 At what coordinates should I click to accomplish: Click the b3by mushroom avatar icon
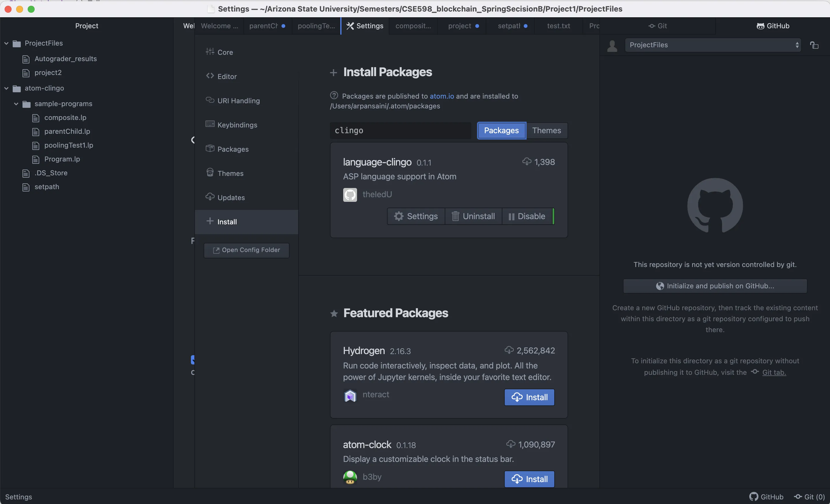click(350, 477)
